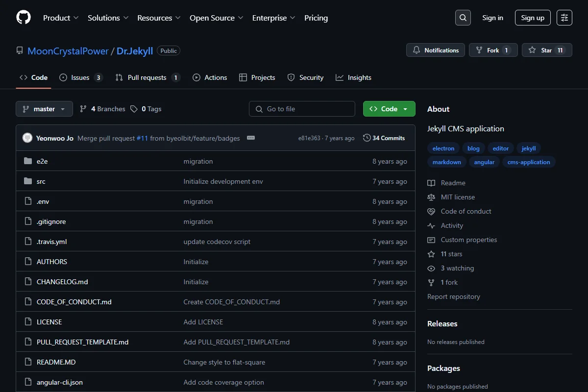Click the commit details ellipsis icon
588x392 pixels.
click(x=251, y=138)
